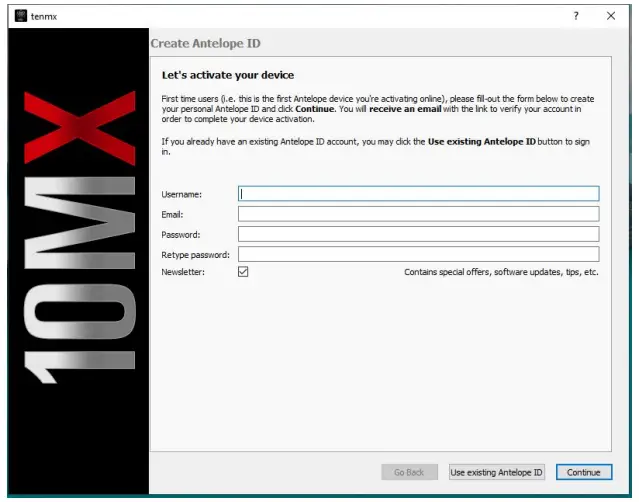Image resolution: width=639 pixels, height=502 pixels.
Task: Click "Contains special offers" description text
Action: (501, 272)
